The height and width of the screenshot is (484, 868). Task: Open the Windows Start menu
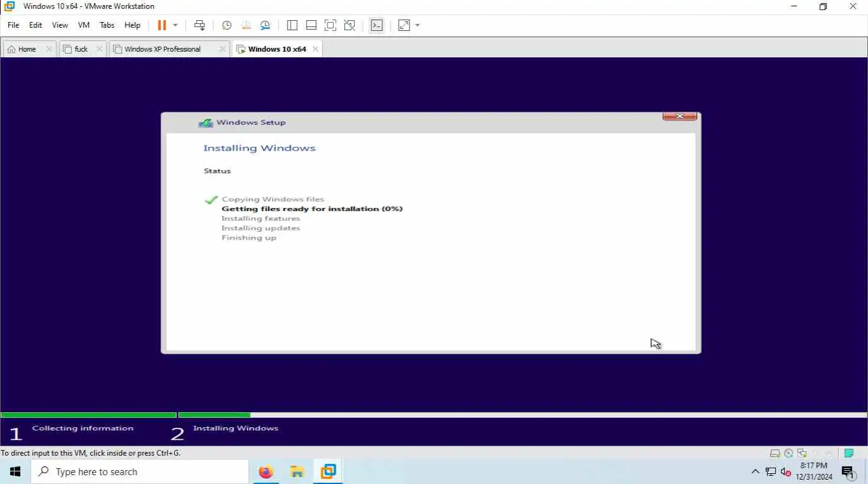[15, 471]
